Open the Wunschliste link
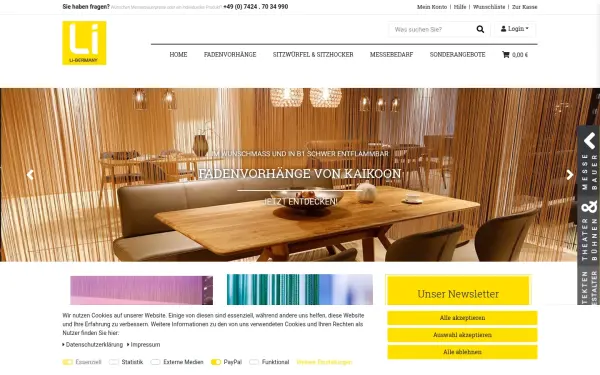The image size is (600, 375). tap(489, 7)
